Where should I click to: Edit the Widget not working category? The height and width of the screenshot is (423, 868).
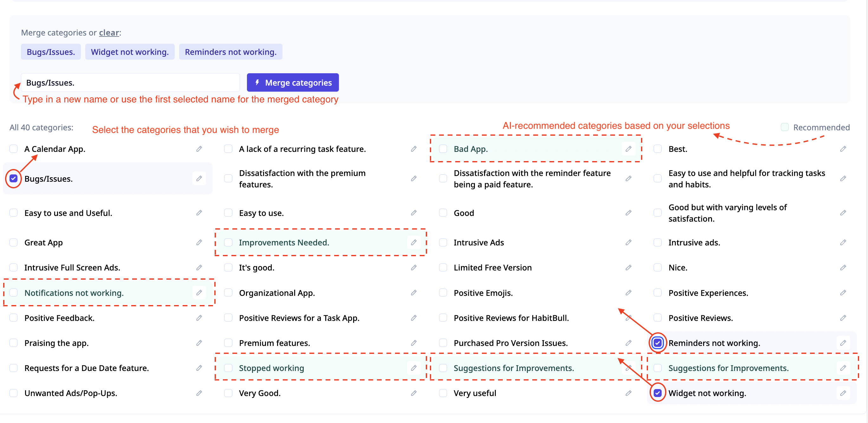point(843,393)
